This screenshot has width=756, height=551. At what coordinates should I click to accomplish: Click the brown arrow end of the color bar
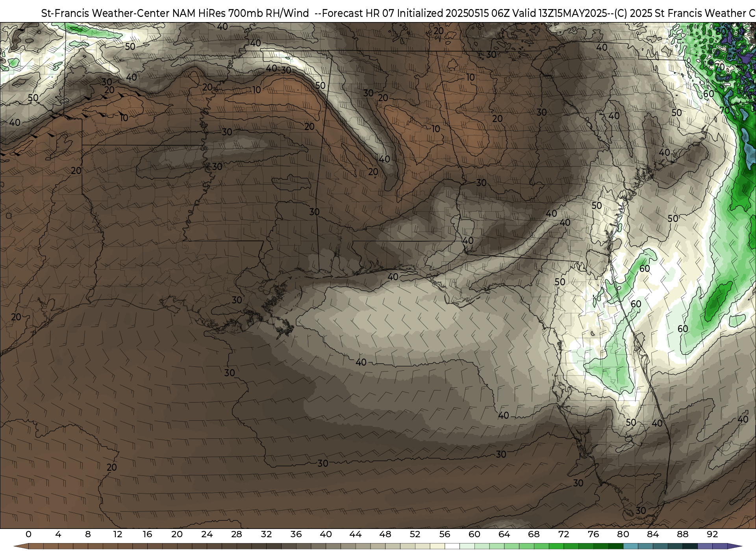tap(21, 546)
